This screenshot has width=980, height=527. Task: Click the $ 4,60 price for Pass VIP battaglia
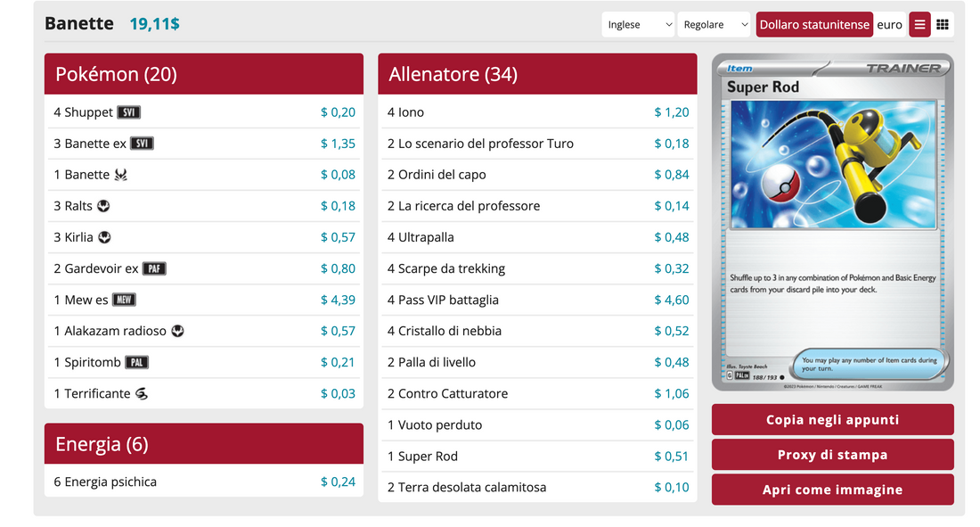[672, 300]
